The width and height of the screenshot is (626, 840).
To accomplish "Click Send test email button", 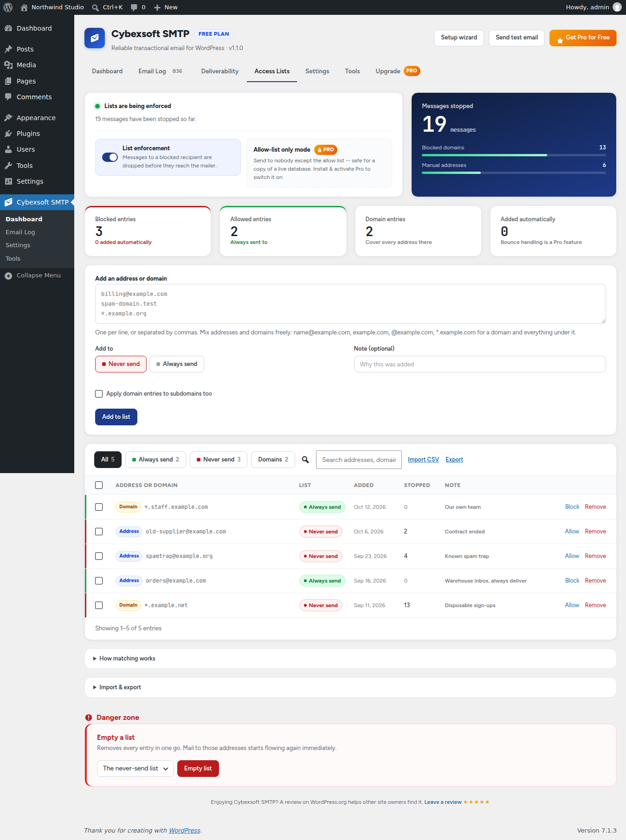I will 516,38.
